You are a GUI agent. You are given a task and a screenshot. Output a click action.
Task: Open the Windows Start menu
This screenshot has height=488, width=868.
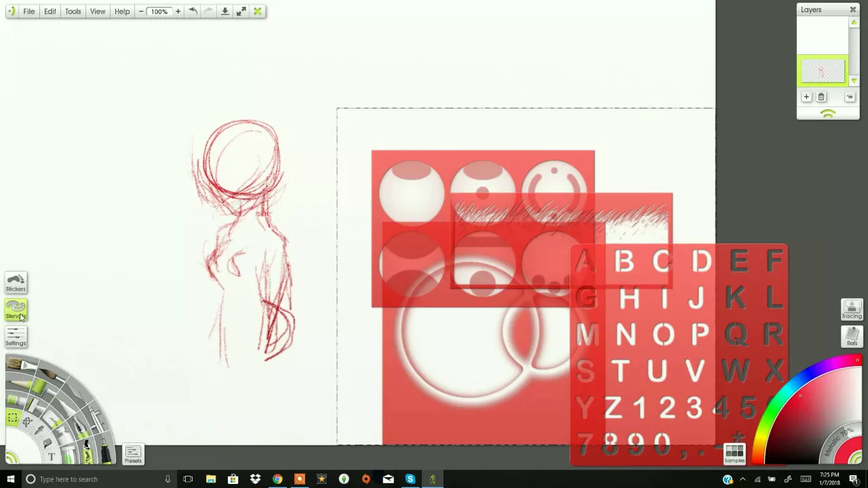tap(10, 479)
